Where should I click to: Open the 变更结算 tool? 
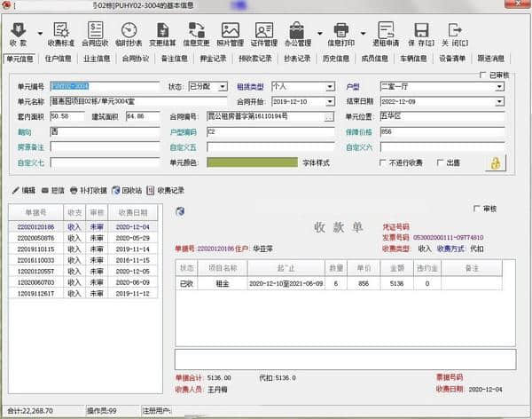point(162,34)
